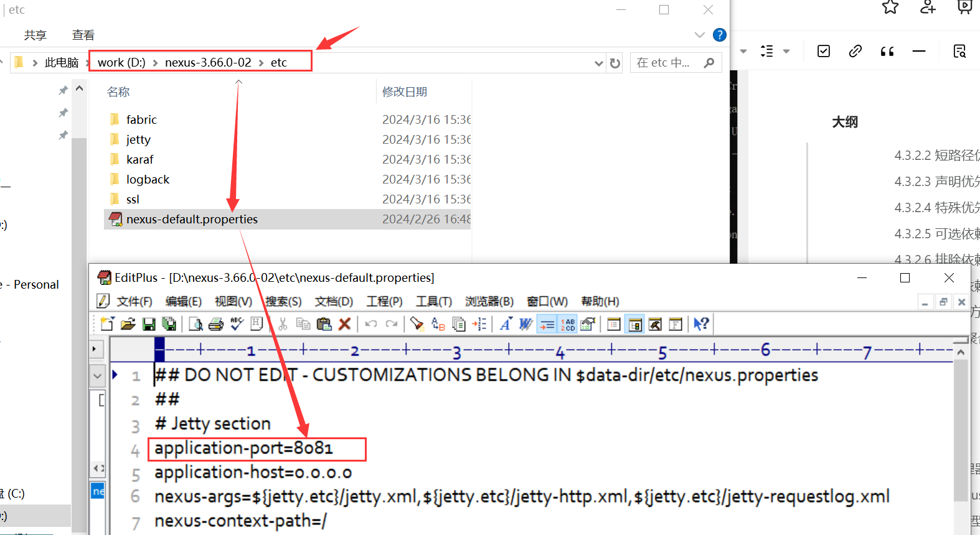The height and width of the screenshot is (535, 980).
Task: Open dropdown arrow next to list icon
Action: click(786, 51)
